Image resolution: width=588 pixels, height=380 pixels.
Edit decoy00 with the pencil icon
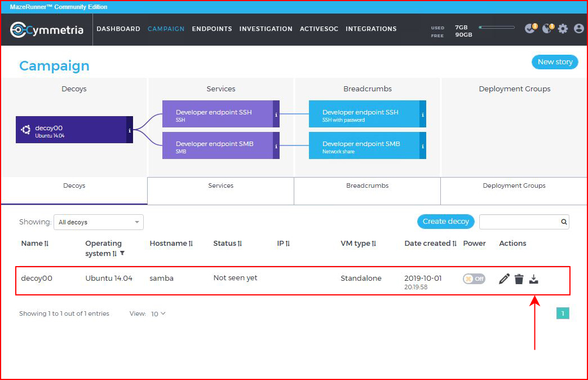click(x=505, y=279)
